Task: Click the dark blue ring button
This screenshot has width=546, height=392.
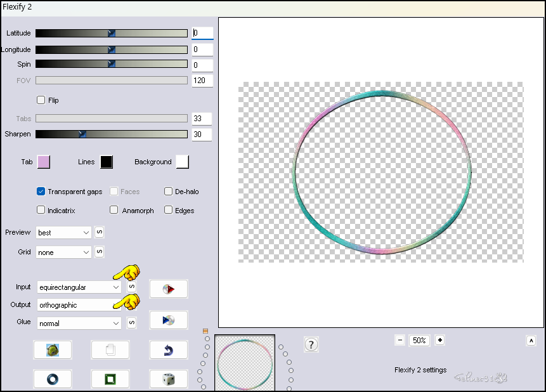Action: click(52, 379)
